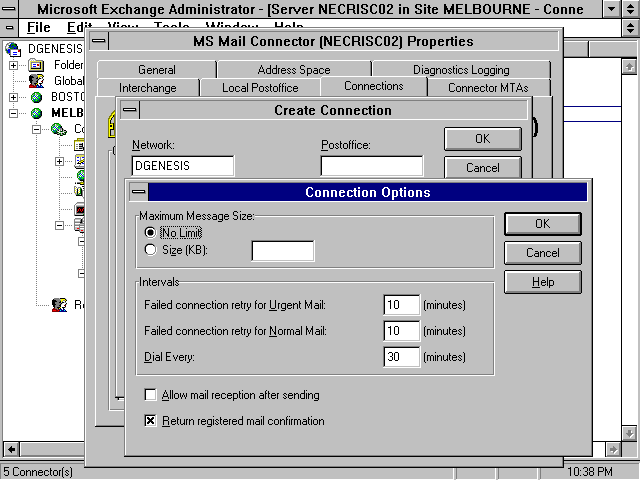Select the MELBOURNE site globe icon

[x=36, y=113]
